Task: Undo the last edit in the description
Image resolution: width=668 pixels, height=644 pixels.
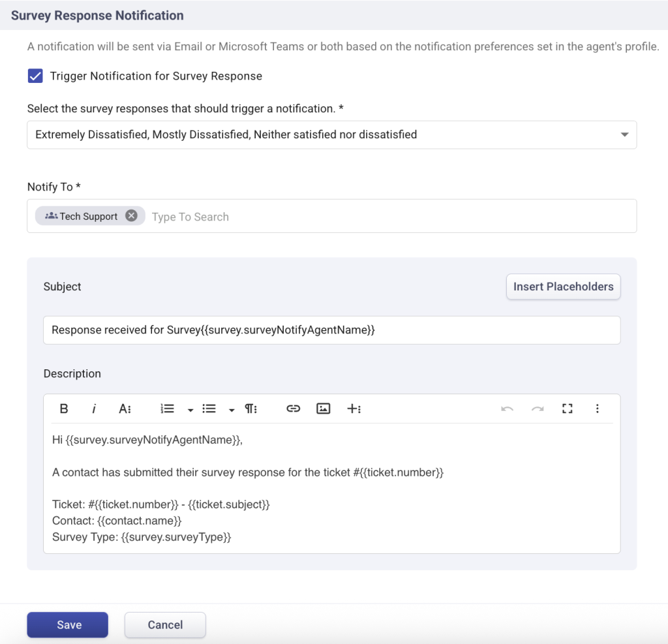Action: point(507,408)
